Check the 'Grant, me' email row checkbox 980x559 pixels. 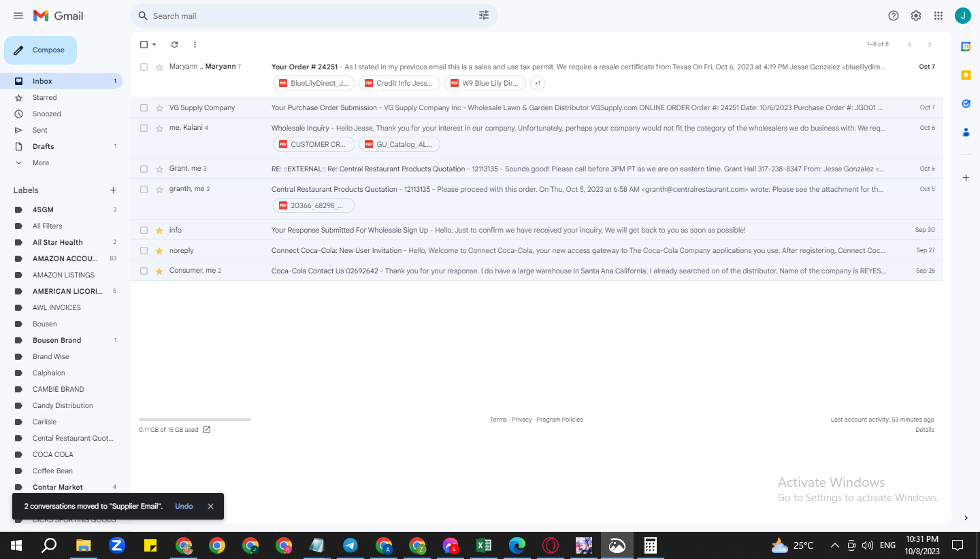click(x=144, y=169)
